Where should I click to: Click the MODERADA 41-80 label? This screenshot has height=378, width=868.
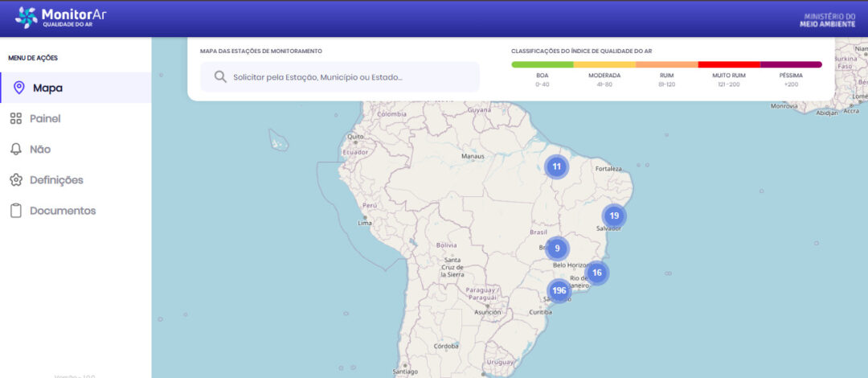(604, 80)
